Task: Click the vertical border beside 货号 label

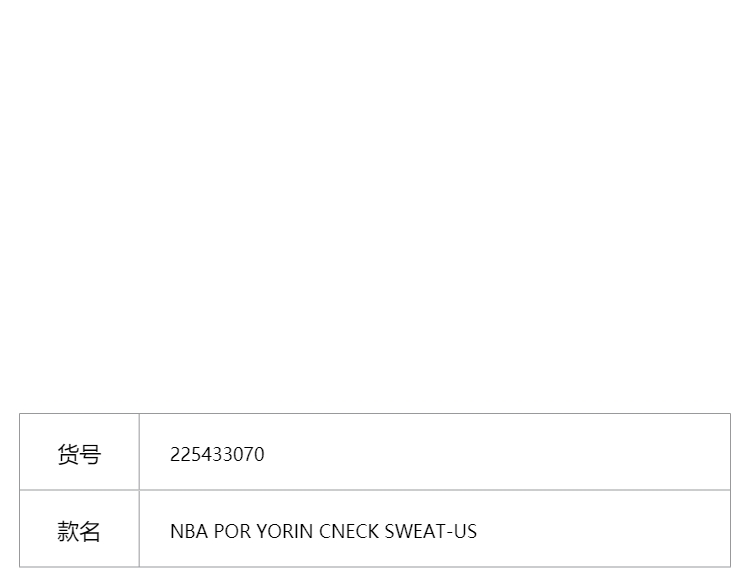Action: click(x=139, y=452)
